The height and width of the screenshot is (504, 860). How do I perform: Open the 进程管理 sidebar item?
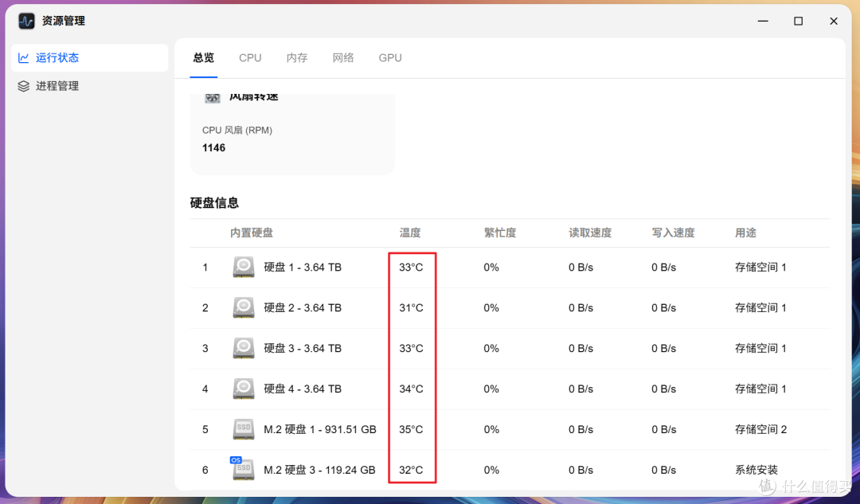tap(89, 86)
